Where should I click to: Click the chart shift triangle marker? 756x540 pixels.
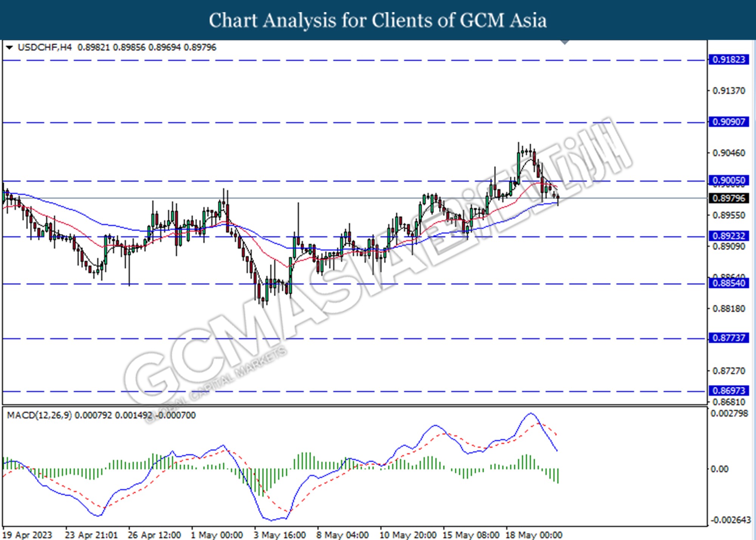(565, 42)
